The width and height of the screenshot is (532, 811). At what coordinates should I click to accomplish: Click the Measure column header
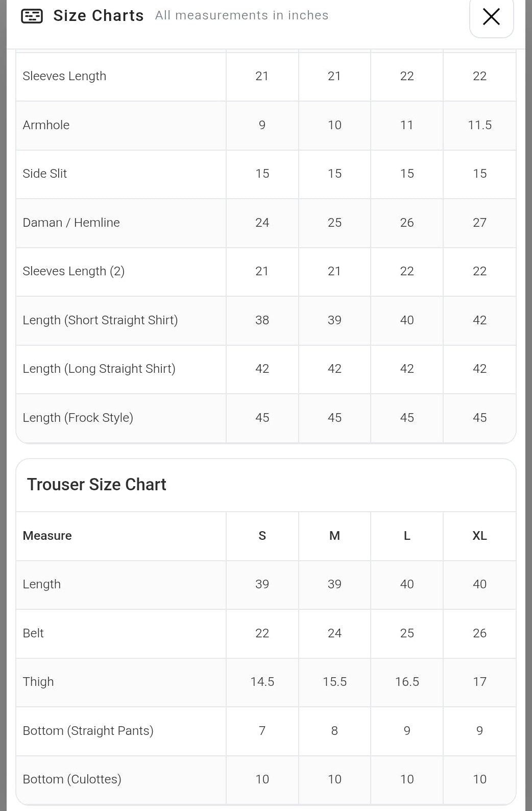(x=47, y=536)
